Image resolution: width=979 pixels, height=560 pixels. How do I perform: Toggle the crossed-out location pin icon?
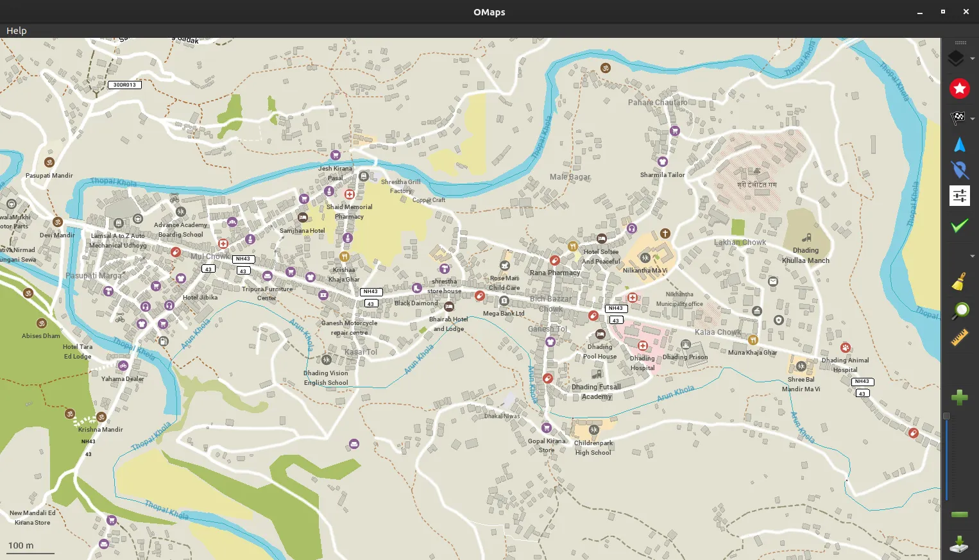tap(959, 170)
